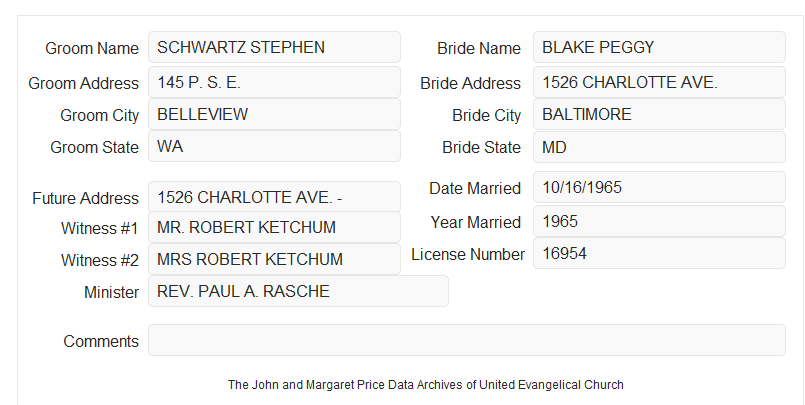Select the Year Married field

click(x=659, y=221)
